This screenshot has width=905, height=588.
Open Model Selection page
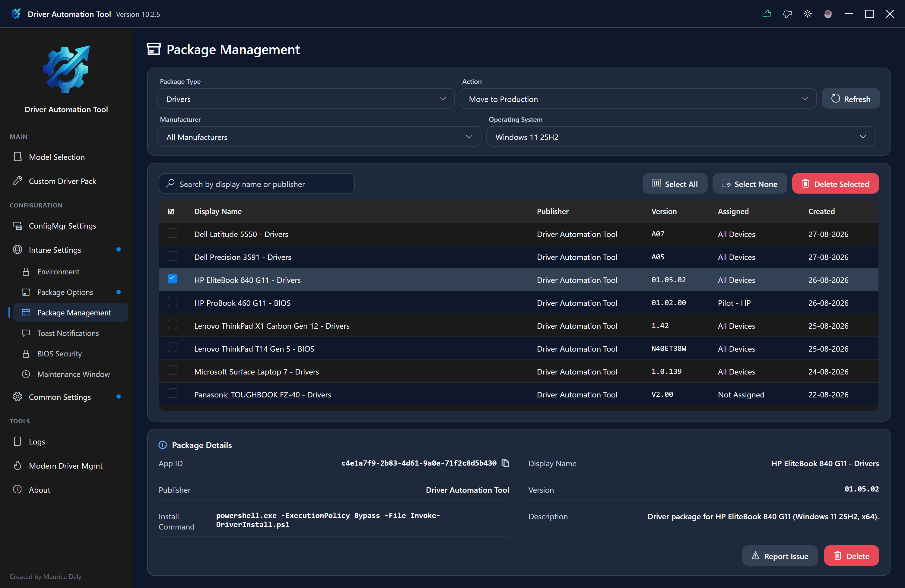57,157
